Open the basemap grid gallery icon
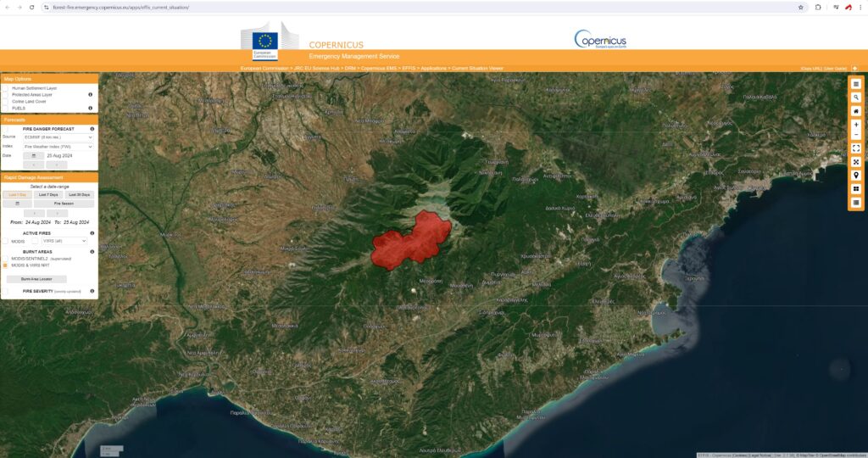868x458 pixels. pyautogui.click(x=856, y=188)
